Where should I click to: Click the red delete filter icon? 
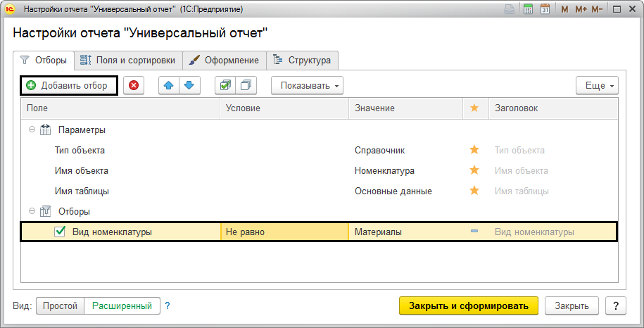point(134,86)
